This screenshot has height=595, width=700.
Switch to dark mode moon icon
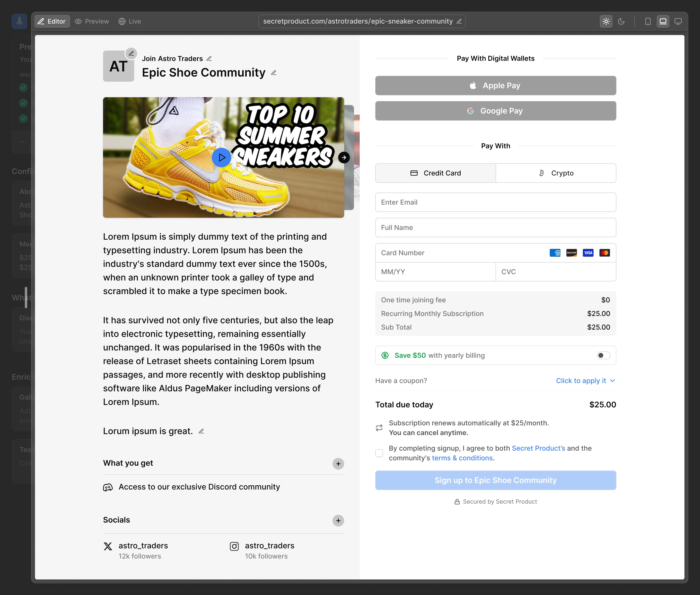pos(621,22)
